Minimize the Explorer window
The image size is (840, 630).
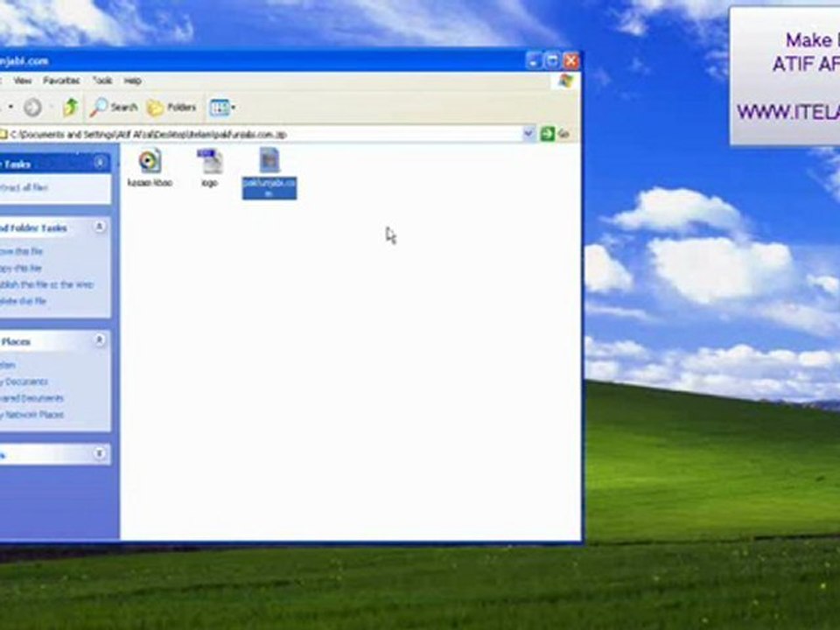tap(534, 61)
